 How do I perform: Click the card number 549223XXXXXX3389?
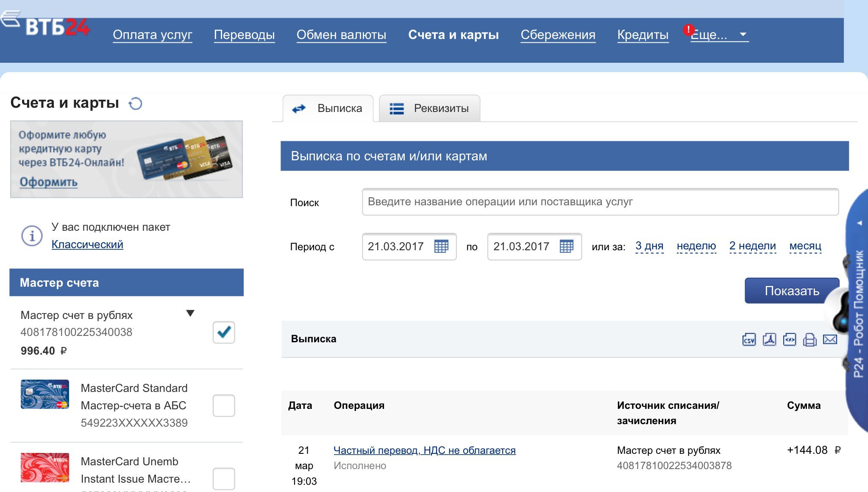pyautogui.click(x=134, y=423)
